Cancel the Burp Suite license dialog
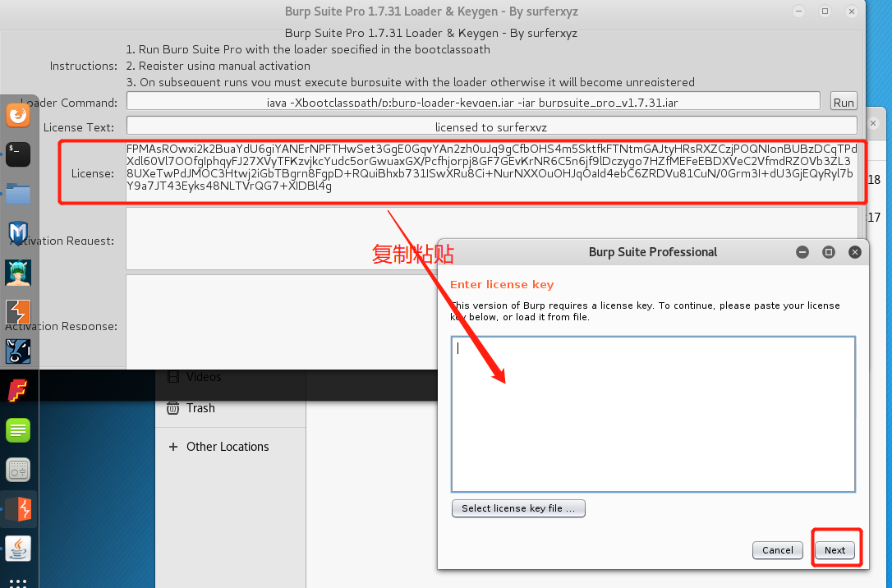The height and width of the screenshot is (588, 892). pos(777,550)
